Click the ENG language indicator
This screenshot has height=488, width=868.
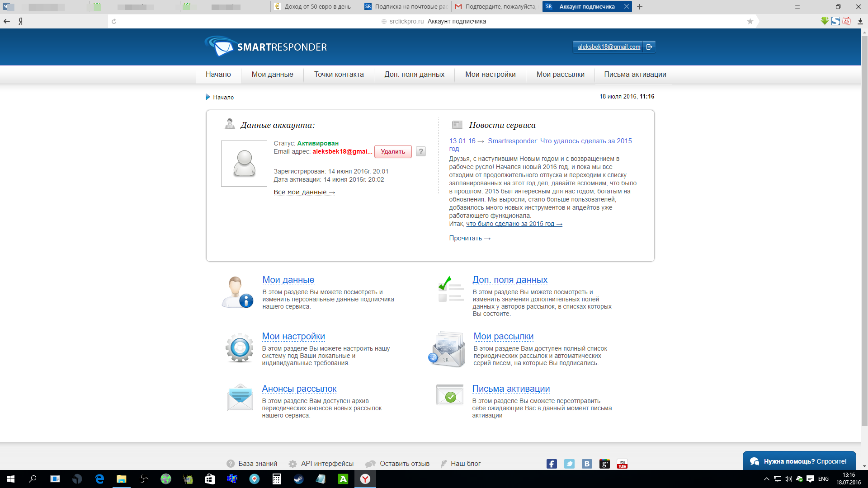point(823,479)
